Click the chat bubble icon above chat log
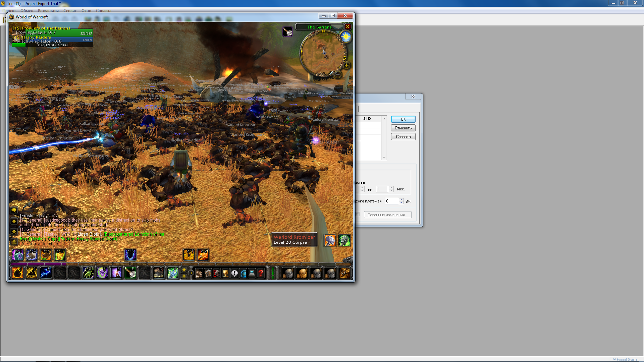Viewport: 644px width, 362px height. pyautogui.click(x=14, y=210)
